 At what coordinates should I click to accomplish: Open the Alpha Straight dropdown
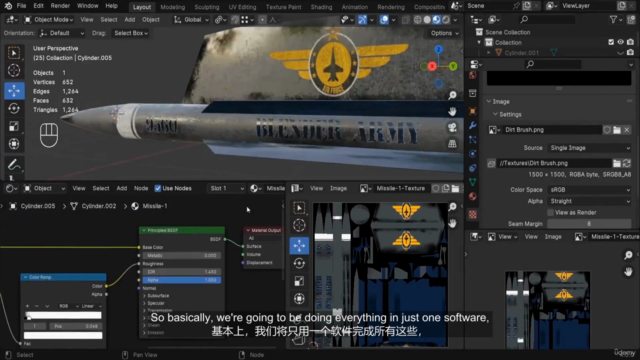pos(589,201)
